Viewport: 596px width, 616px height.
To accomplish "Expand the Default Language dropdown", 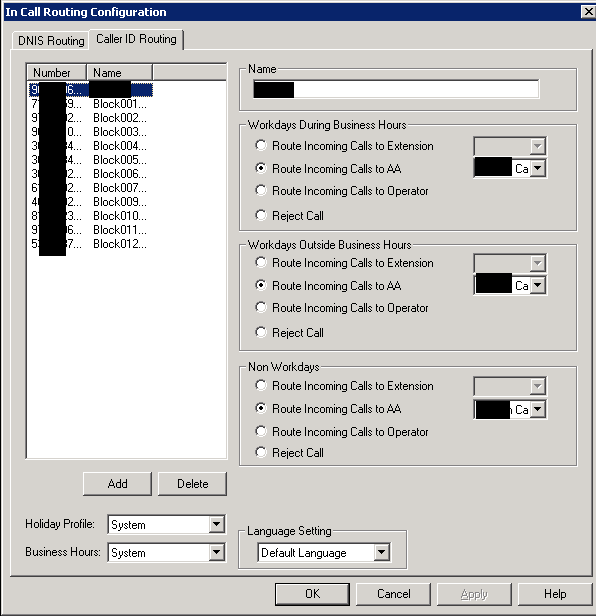I will (381, 552).
